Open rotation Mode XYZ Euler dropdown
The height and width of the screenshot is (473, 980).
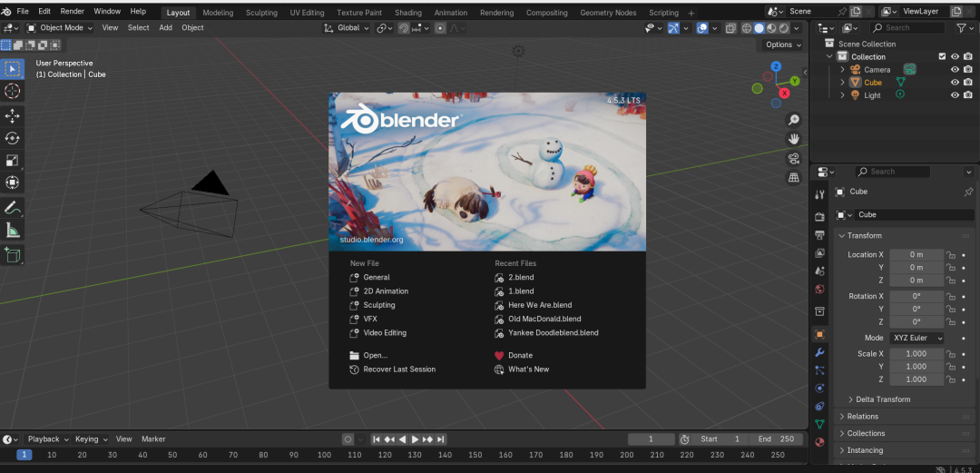pos(916,338)
